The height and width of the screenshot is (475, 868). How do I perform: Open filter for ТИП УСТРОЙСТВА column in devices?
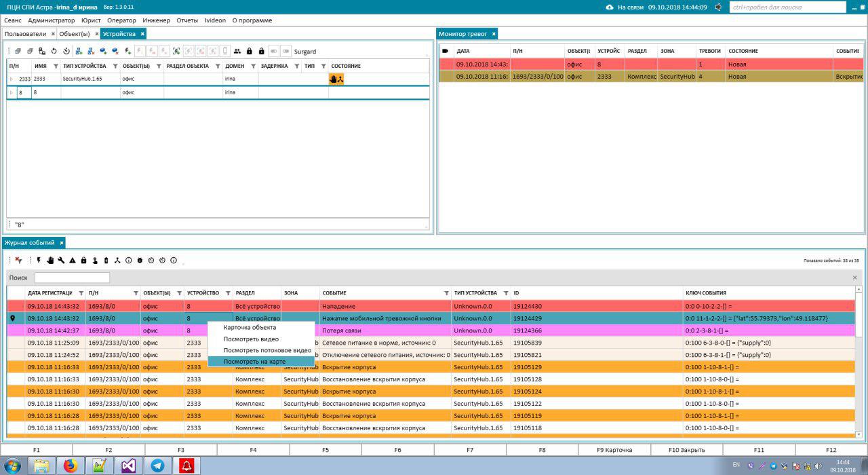tap(115, 66)
